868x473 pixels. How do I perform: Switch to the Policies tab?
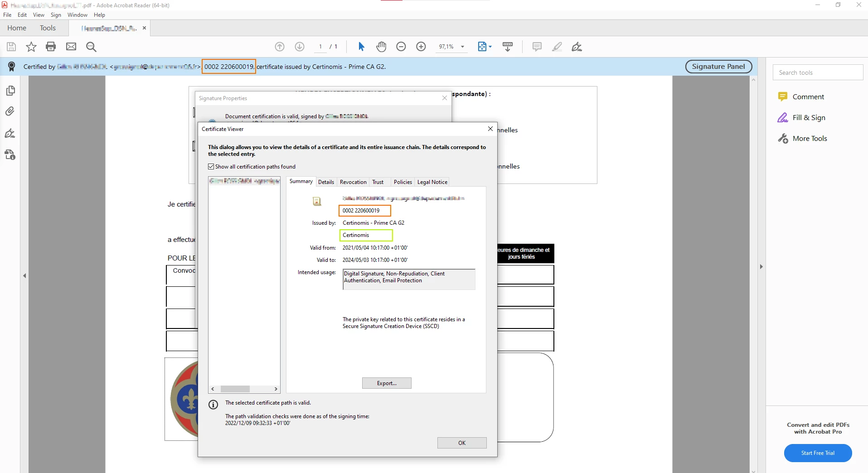tap(402, 182)
